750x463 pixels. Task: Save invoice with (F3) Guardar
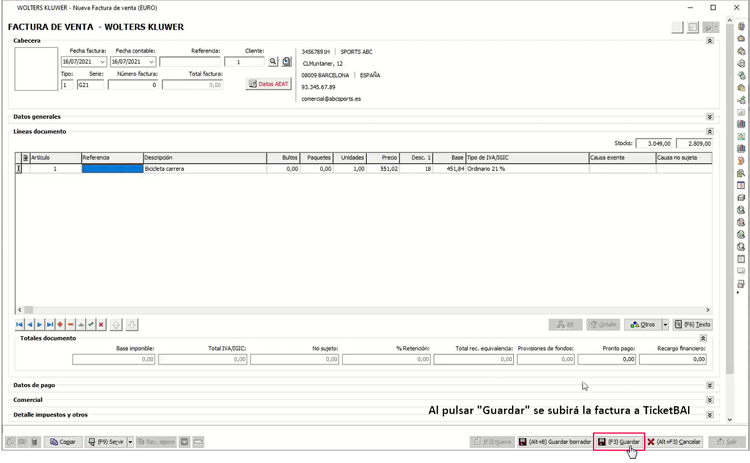(619, 442)
